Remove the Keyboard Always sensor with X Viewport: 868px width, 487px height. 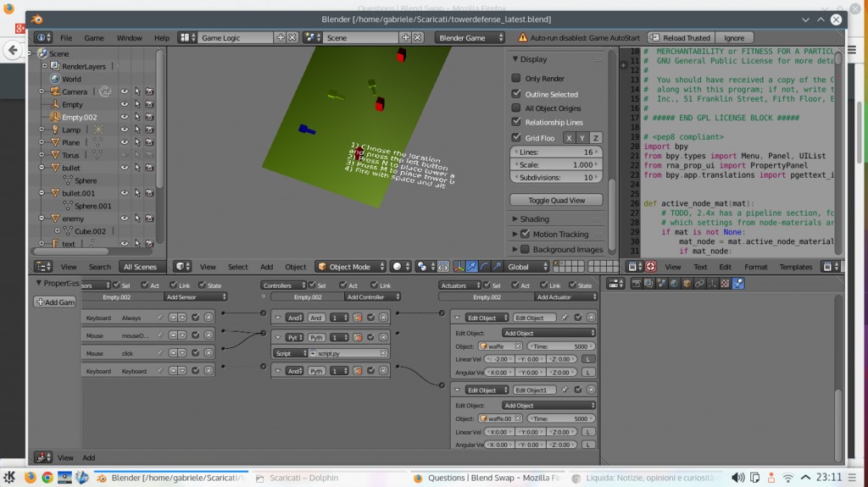(x=208, y=317)
